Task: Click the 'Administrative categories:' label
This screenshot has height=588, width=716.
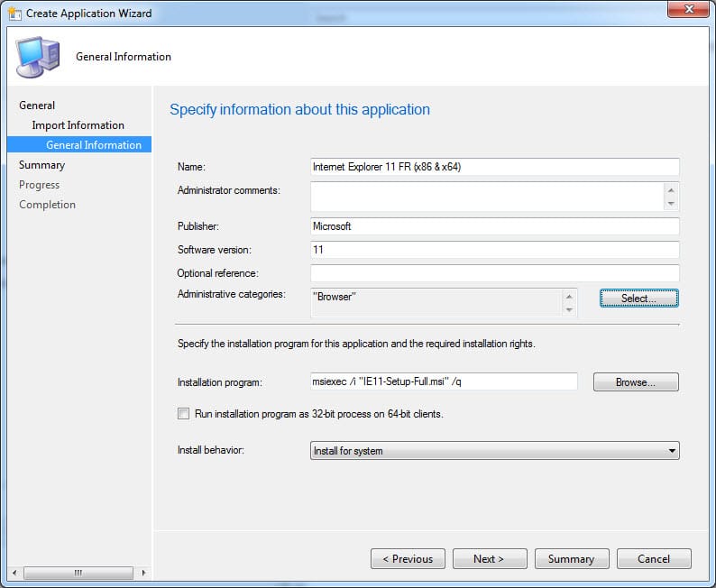Action: pyautogui.click(x=231, y=294)
